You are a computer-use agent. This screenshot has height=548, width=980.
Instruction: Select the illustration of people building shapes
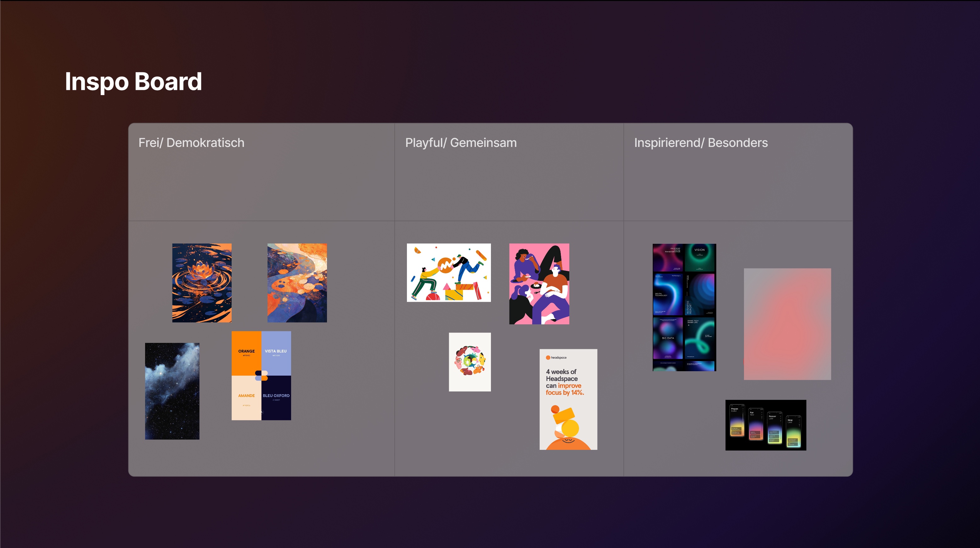pyautogui.click(x=448, y=272)
